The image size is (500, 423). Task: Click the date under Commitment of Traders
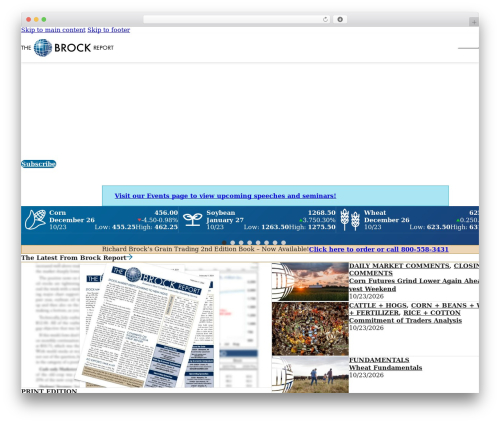tap(366, 328)
